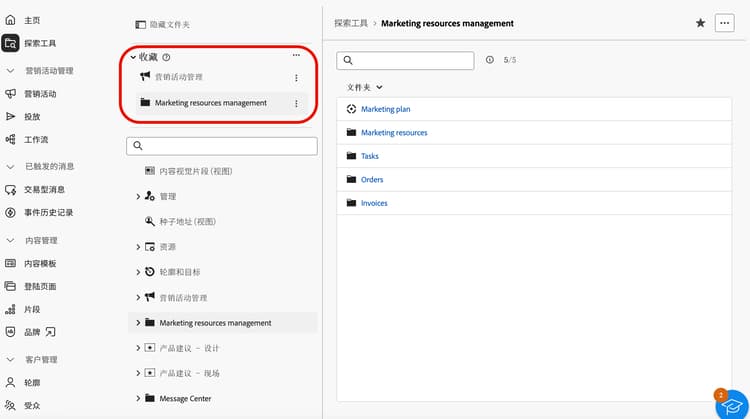Open 登陆页面 landing pages icon

pyautogui.click(x=11, y=286)
